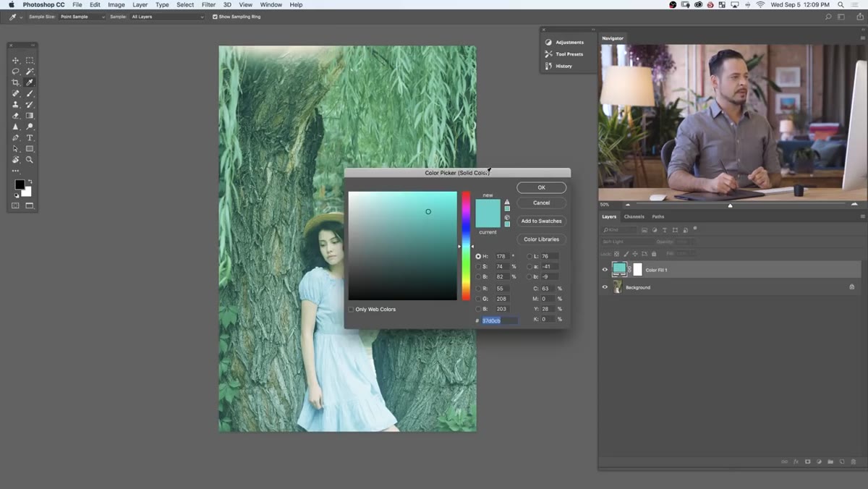Switch to the Paths tab
This screenshot has height=489, width=868.
tap(658, 216)
